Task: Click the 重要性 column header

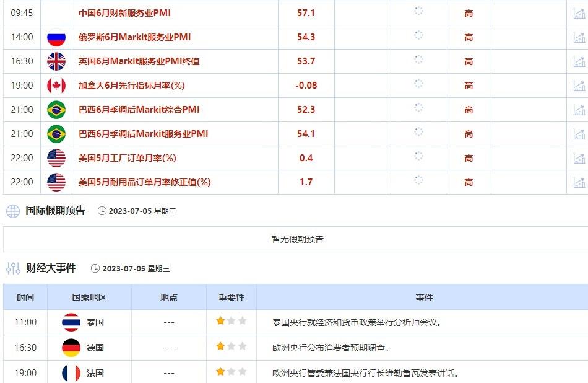Action: pyautogui.click(x=230, y=297)
